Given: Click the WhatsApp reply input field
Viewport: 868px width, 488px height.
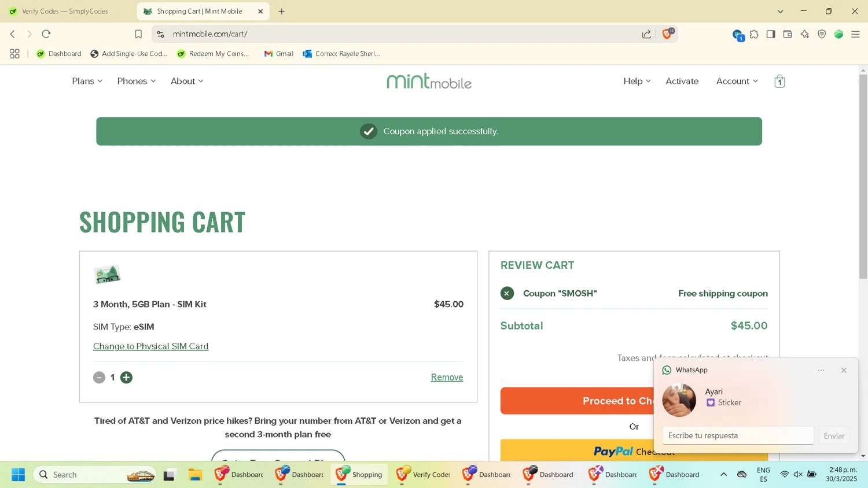Looking at the screenshot, I should click(x=738, y=435).
